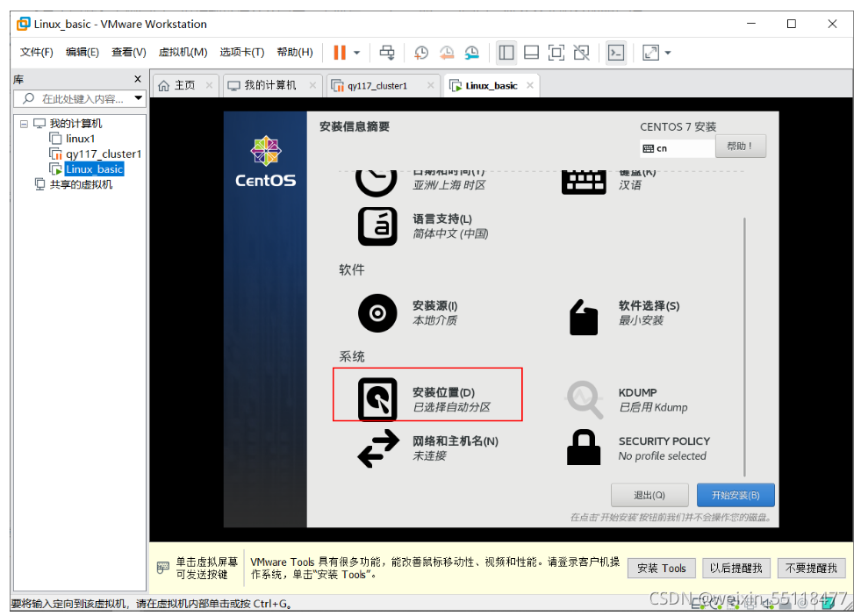This screenshot has height=616, width=861.
Task: Open library search filter dropdown
Action: tap(139, 98)
